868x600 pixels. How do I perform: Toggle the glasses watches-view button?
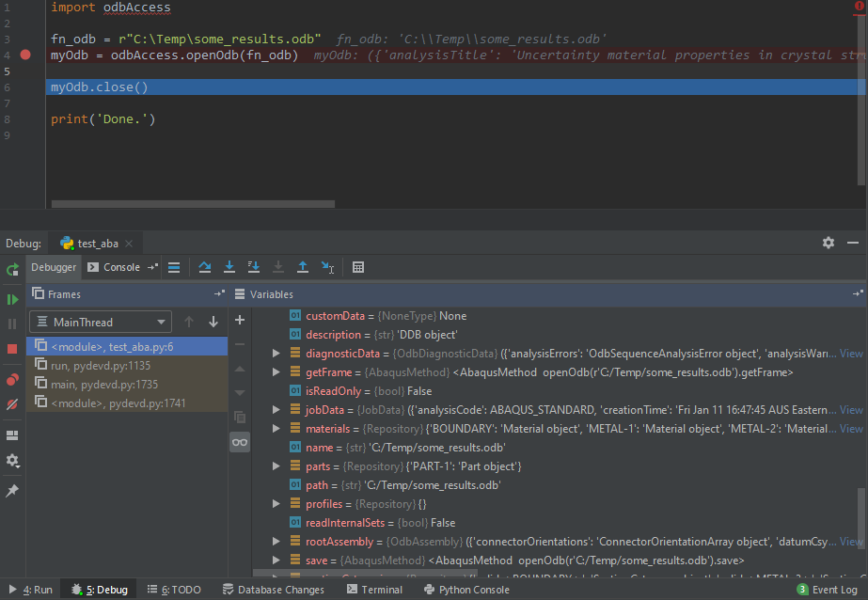[240, 442]
